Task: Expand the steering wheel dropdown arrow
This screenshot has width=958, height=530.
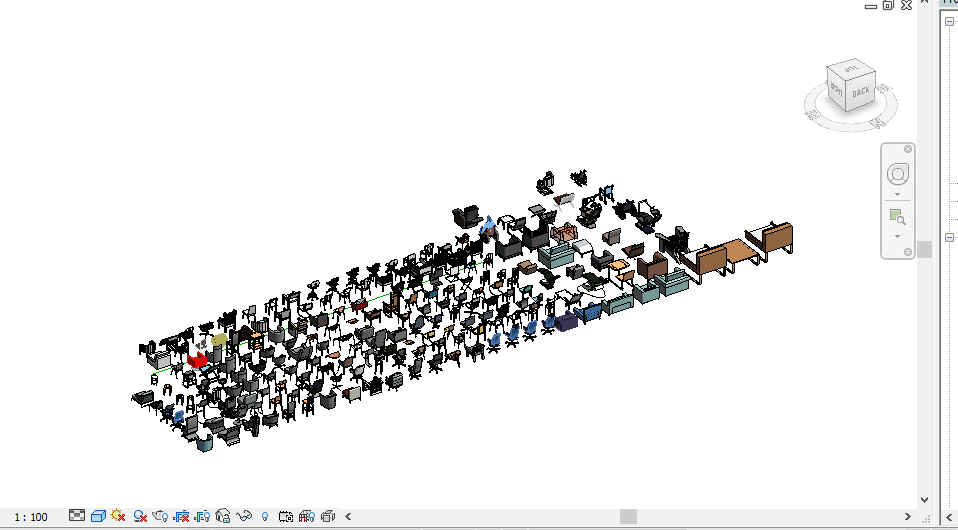Action: (897, 194)
